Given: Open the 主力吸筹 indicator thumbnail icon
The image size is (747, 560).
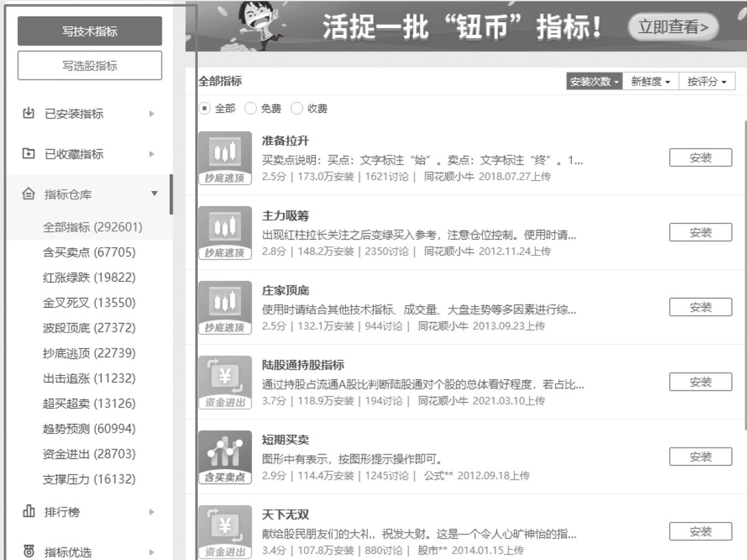Looking at the screenshot, I should tap(225, 233).
